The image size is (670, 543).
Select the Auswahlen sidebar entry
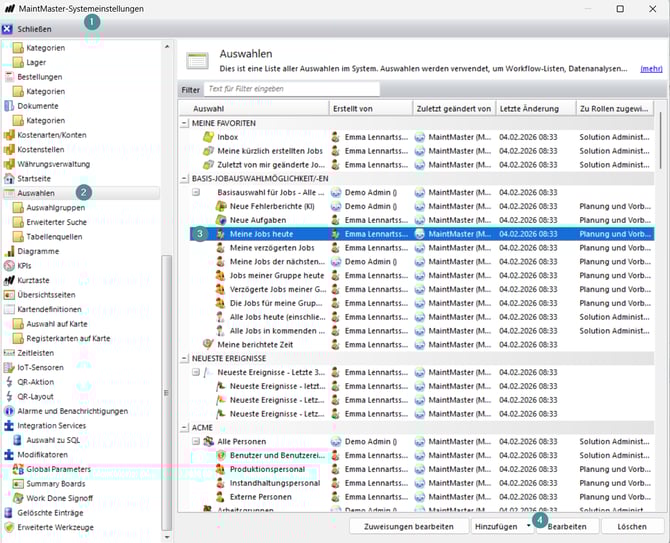pos(81,193)
